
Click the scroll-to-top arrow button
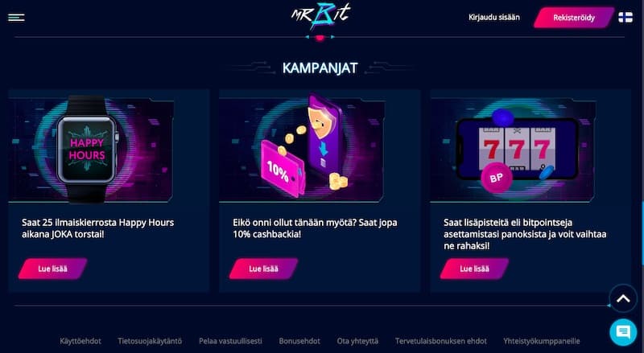pyautogui.click(x=623, y=298)
